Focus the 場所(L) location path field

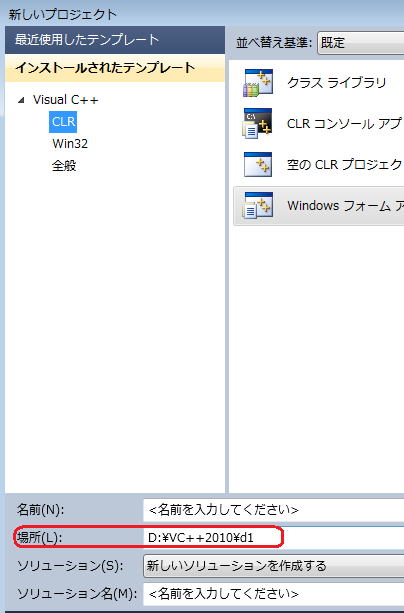(x=273, y=538)
